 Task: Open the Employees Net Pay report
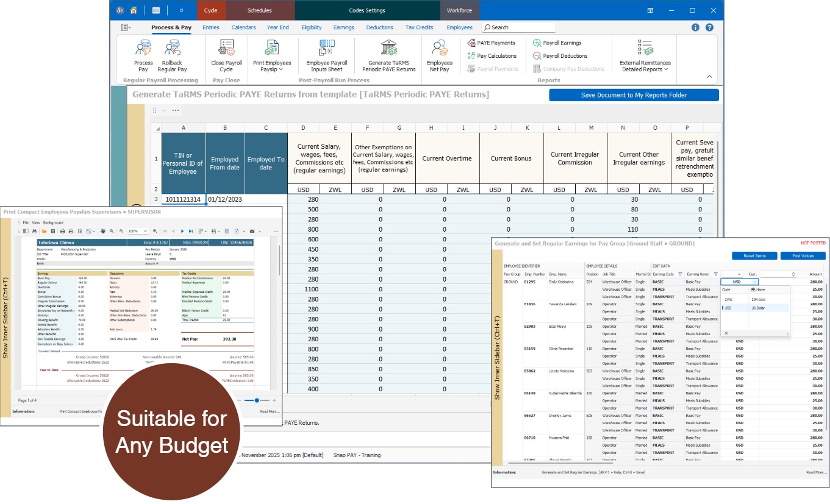pyautogui.click(x=439, y=55)
